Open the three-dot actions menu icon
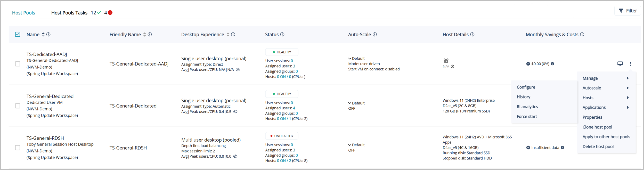 [x=630, y=64]
